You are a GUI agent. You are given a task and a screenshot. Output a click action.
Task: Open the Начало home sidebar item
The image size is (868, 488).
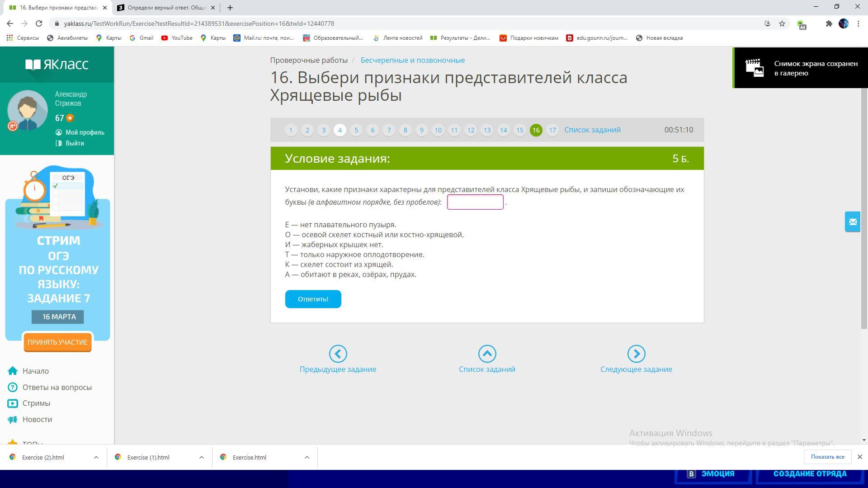pyautogui.click(x=35, y=371)
